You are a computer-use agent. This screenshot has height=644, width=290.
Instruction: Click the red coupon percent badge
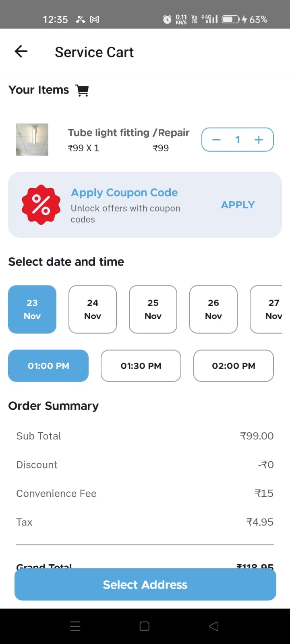pos(41,204)
